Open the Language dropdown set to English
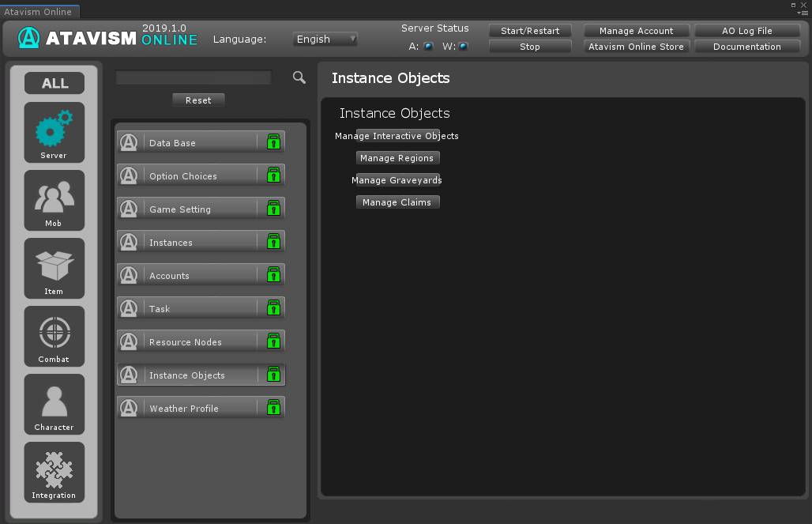The image size is (812, 524). coord(325,39)
